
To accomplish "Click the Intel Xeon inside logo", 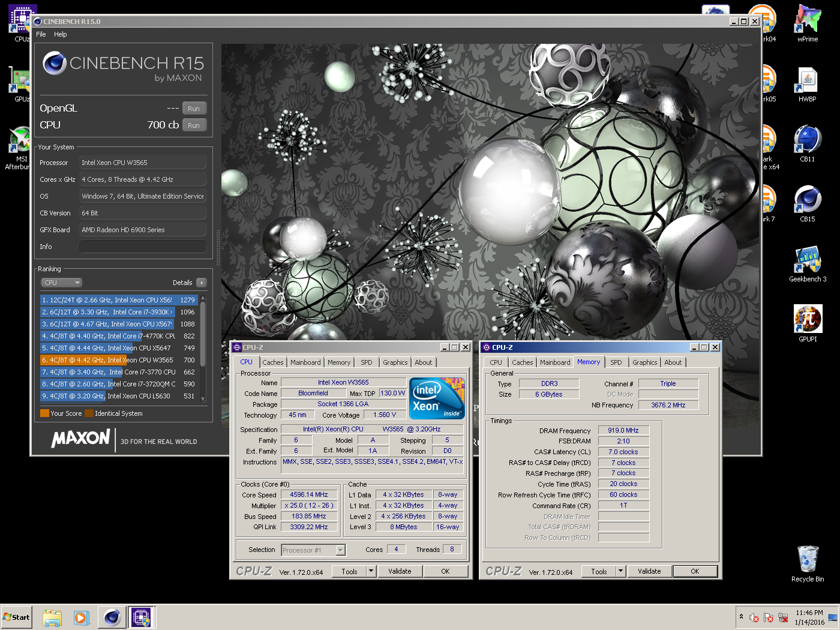I will click(x=437, y=398).
